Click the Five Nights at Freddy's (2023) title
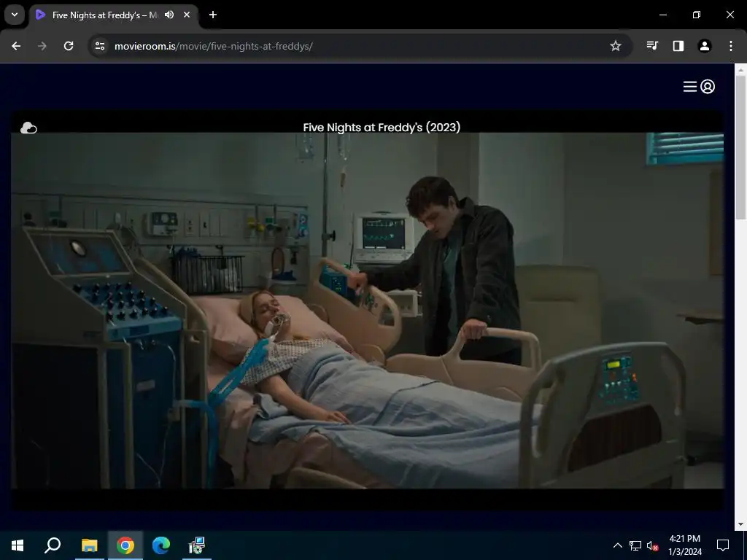Screen dimensions: 747x560 (x=382, y=127)
